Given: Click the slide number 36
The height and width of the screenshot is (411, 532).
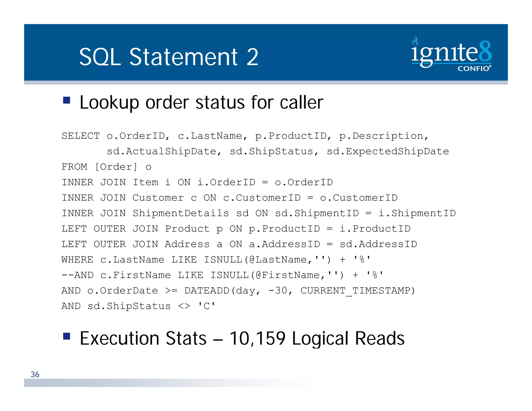Looking at the screenshot, I should (35, 374).
